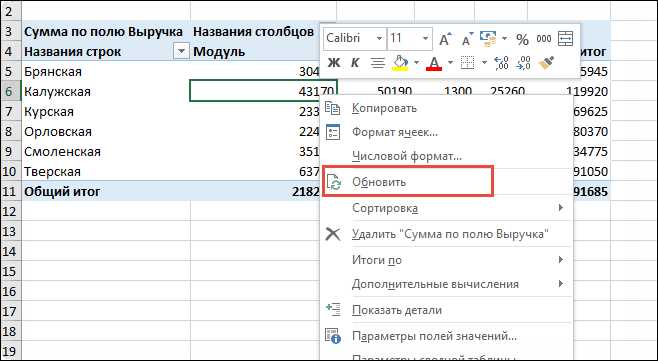Select cell Курская
The height and width of the screenshot is (361, 658).
[x=106, y=112]
